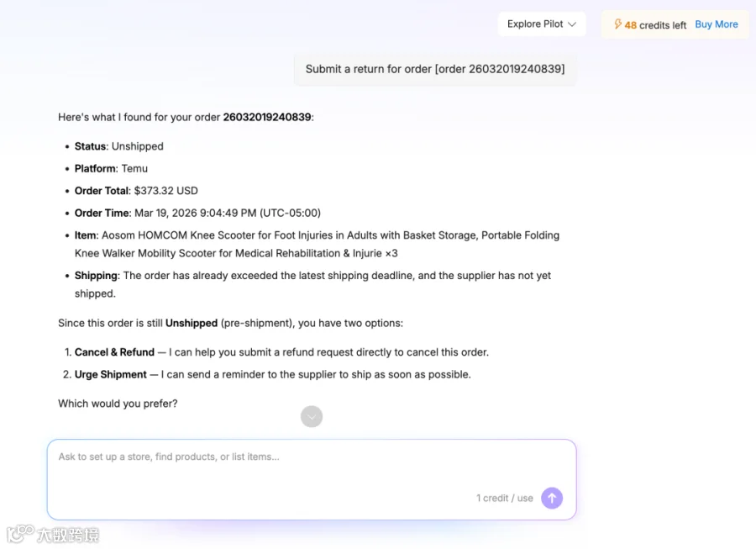The width and height of the screenshot is (756, 549).
Task: Click the Order Total $373.32 USD line
Action: coord(136,191)
